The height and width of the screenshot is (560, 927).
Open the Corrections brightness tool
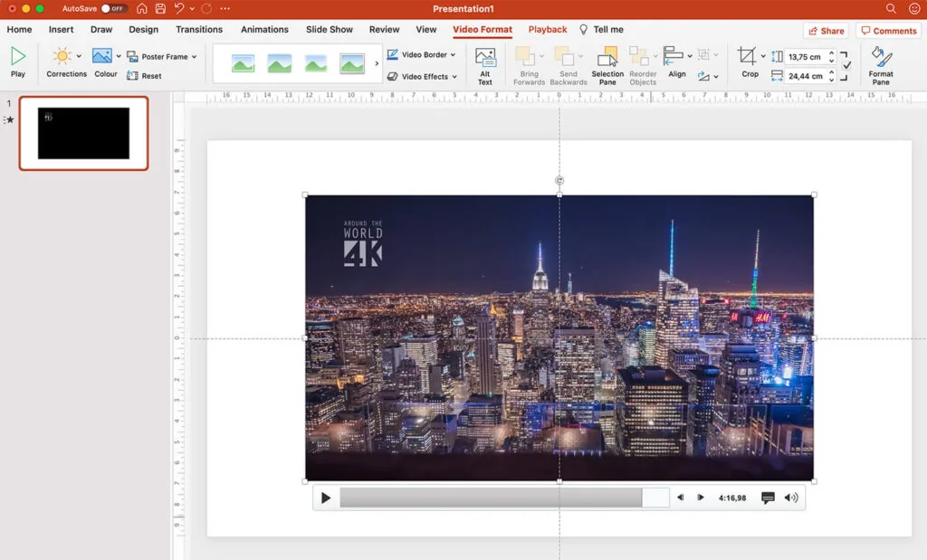[x=62, y=56]
